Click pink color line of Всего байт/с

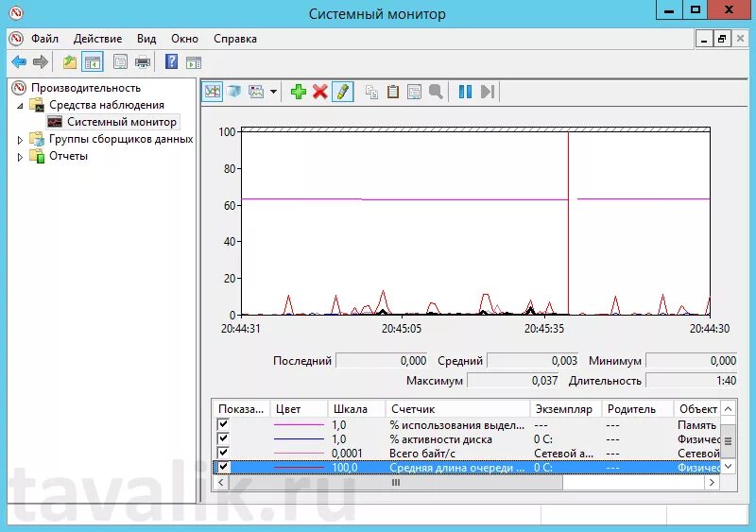click(x=299, y=454)
